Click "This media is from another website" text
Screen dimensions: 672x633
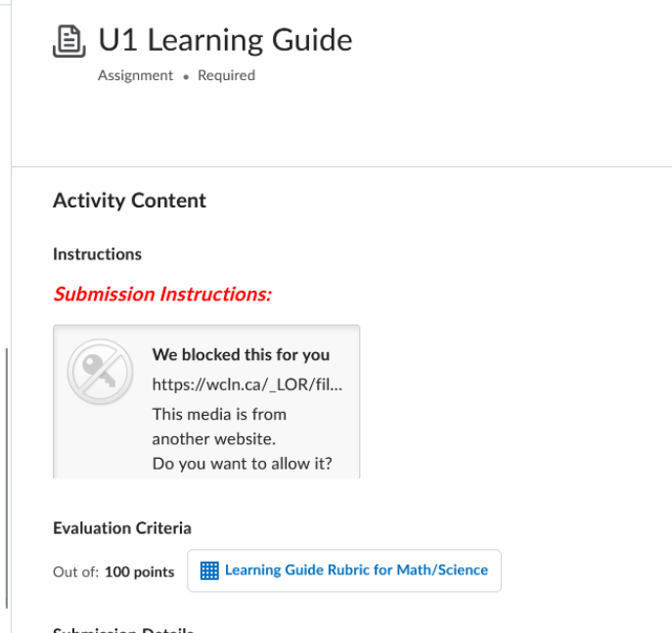(220, 426)
